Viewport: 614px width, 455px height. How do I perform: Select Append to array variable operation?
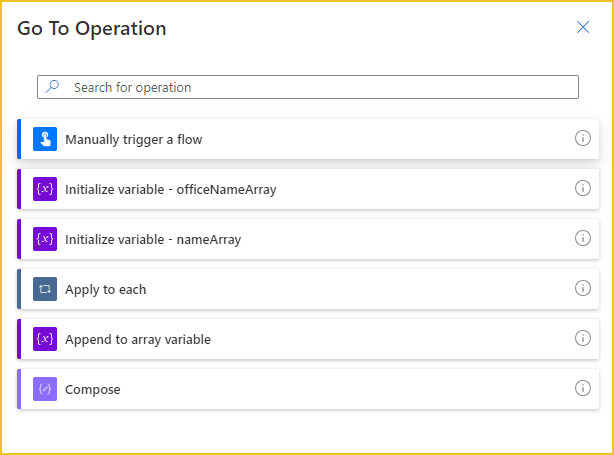tap(308, 339)
